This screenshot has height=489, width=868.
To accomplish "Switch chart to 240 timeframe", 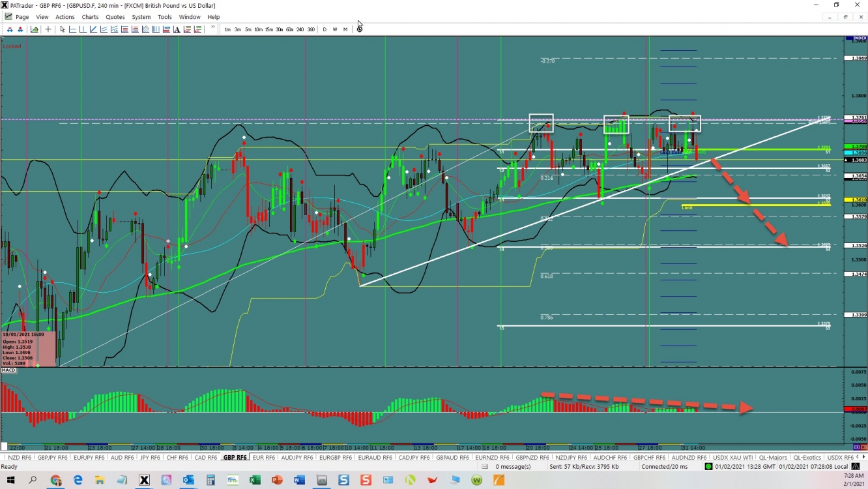I will (x=300, y=29).
